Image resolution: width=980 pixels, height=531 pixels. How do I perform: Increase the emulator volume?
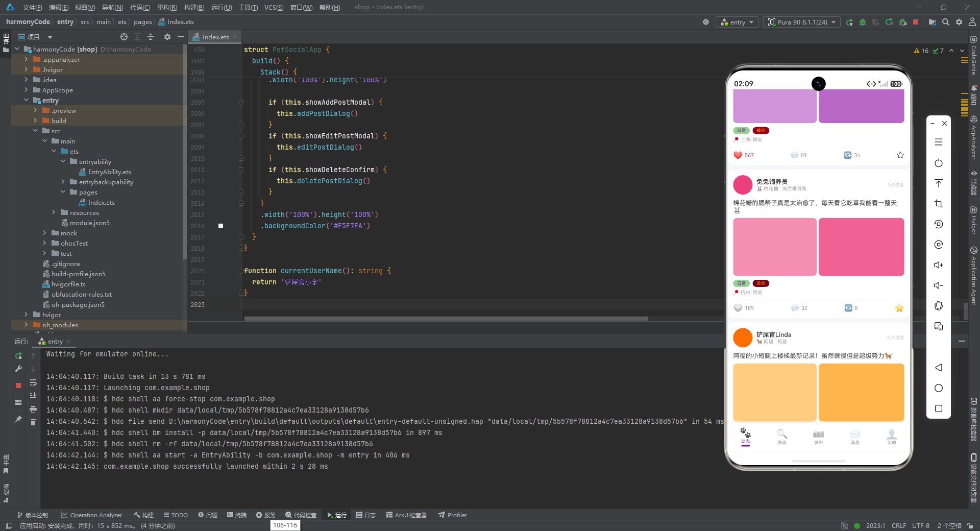pos(939,265)
